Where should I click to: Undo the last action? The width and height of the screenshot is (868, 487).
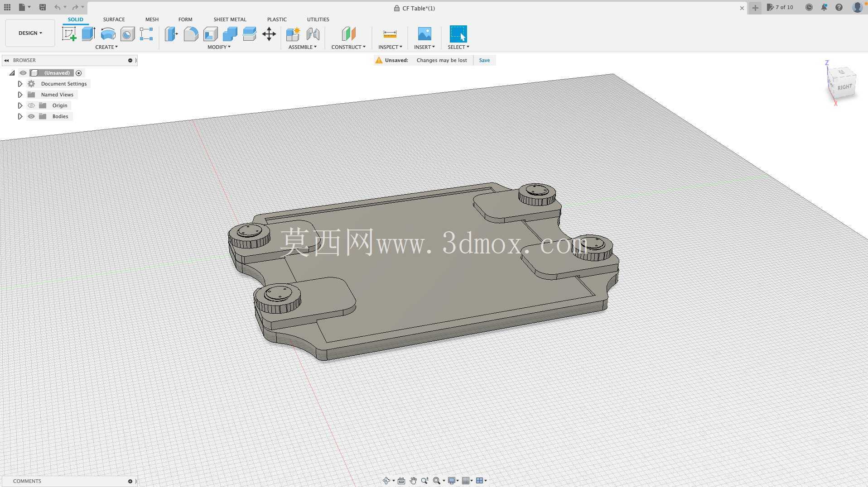[57, 7]
